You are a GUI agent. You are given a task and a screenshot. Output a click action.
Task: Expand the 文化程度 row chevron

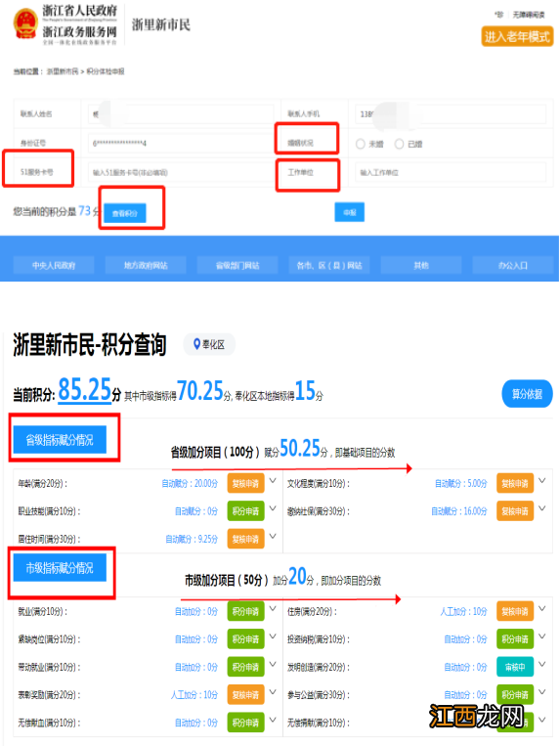pos(542,480)
